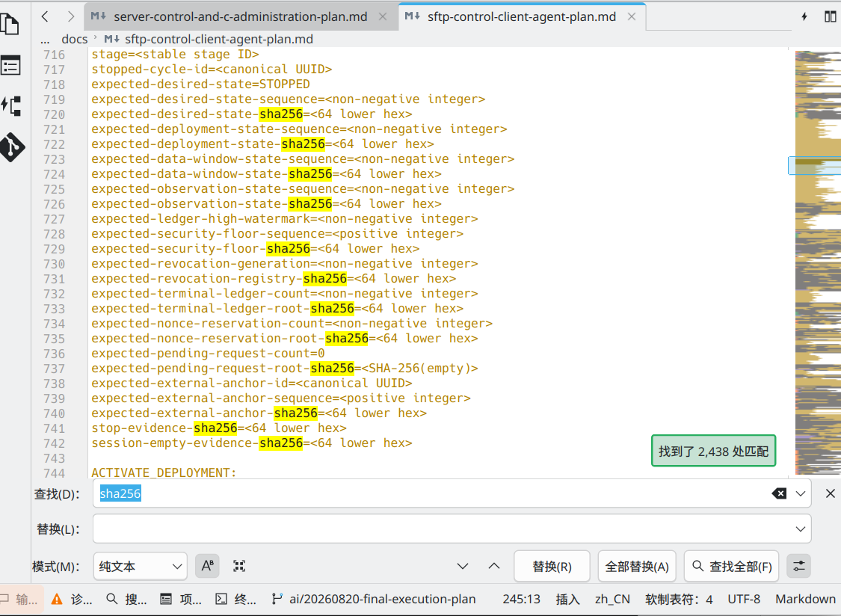Click the minimap viewport highlight slider
This screenshot has width=841, height=616.
pos(814,165)
